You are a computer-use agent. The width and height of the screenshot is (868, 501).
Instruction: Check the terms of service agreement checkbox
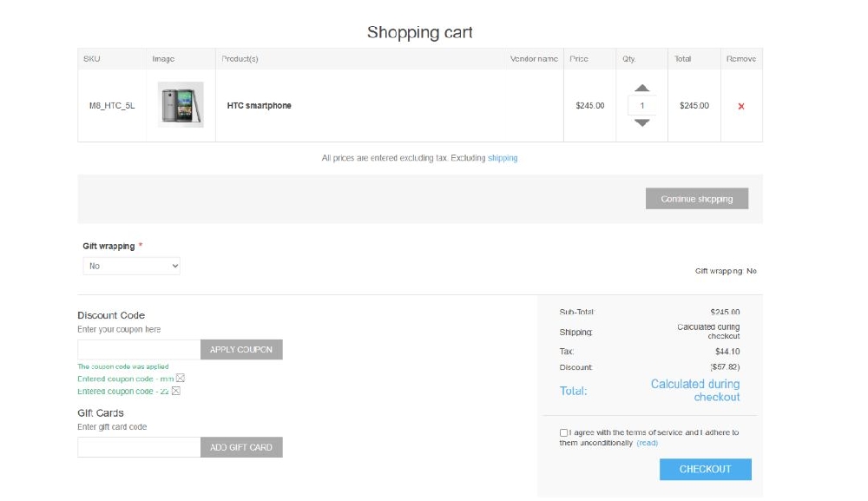point(565,432)
